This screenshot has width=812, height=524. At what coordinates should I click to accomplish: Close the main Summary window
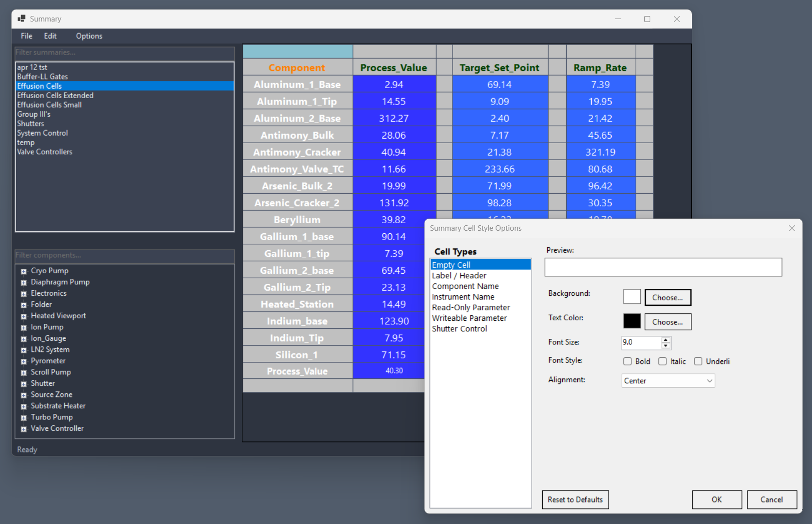[x=677, y=19]
